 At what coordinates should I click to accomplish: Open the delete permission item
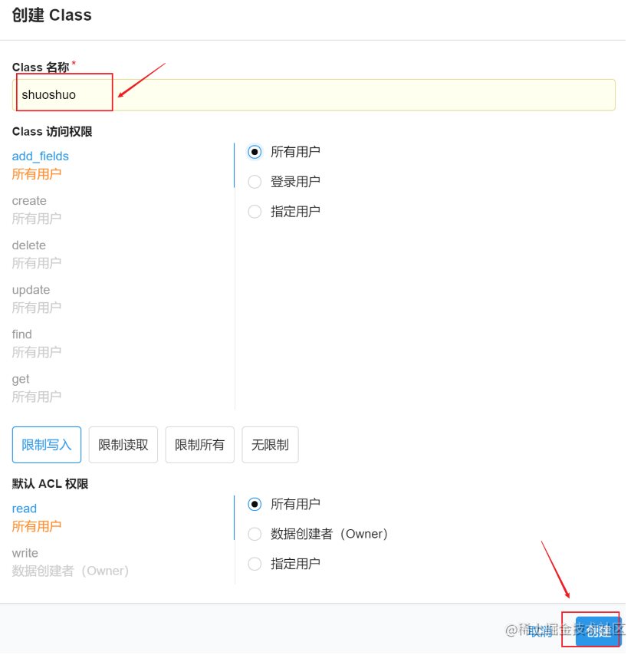coord(36,255)
